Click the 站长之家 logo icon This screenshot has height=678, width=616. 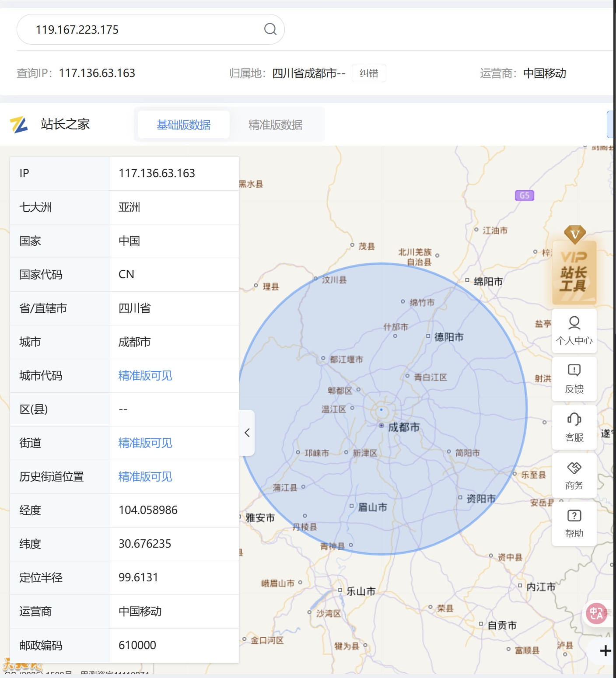pos(19,125)
